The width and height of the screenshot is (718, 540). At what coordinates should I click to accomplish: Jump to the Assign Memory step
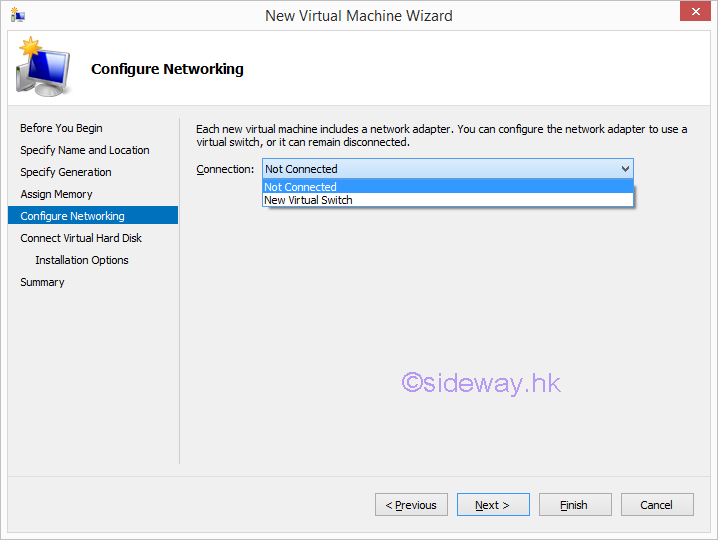tap(56, 194)
